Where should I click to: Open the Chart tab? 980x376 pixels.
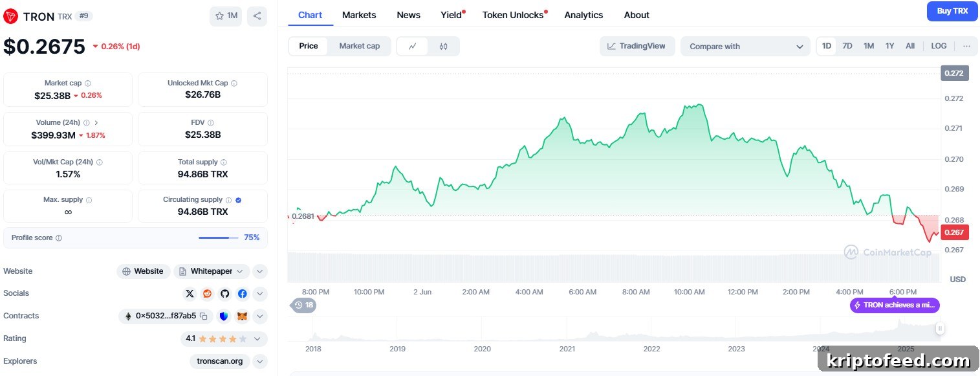[310, 15]
